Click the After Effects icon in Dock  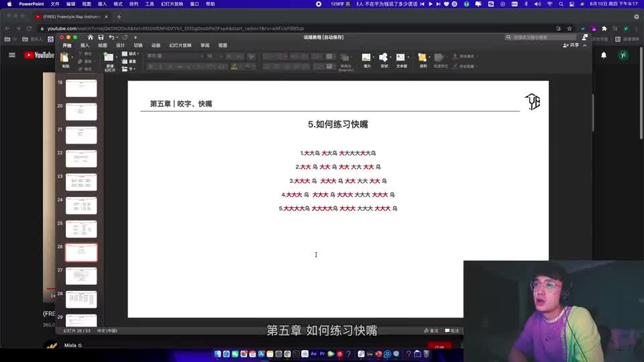click(x=313, y=354)
